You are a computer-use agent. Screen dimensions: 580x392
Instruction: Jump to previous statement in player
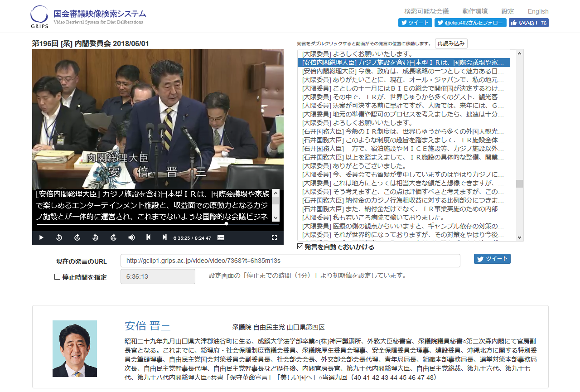point(148,237)
